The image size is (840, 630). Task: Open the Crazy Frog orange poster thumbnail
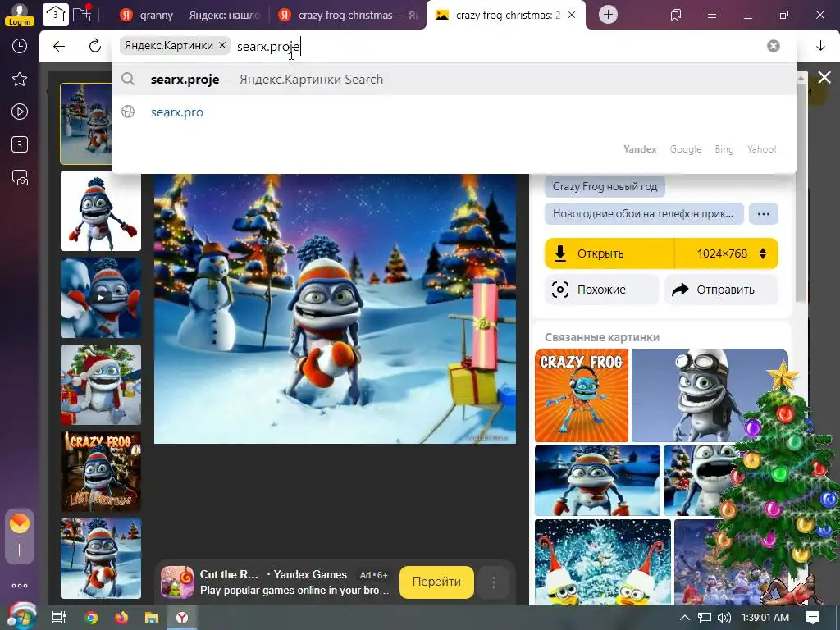click(x=582, y=395)
